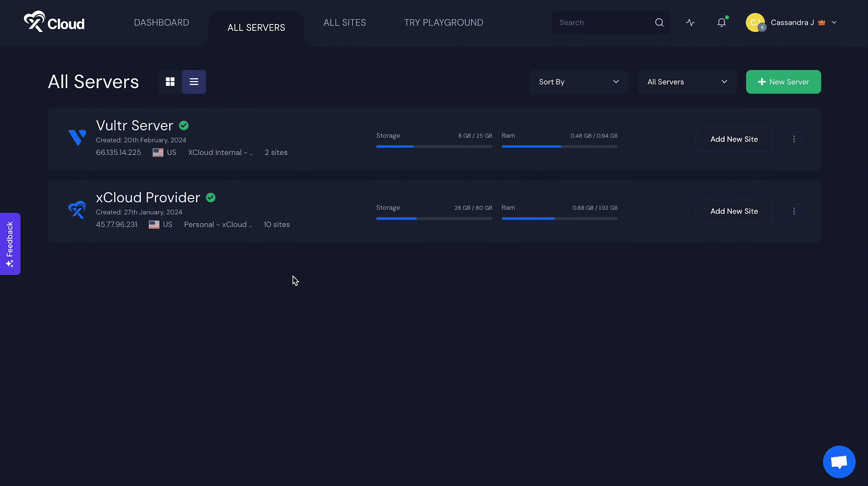Click the Vultr Server storage usage bar
This screenshot has width=868, height=486.
[434, 146]
